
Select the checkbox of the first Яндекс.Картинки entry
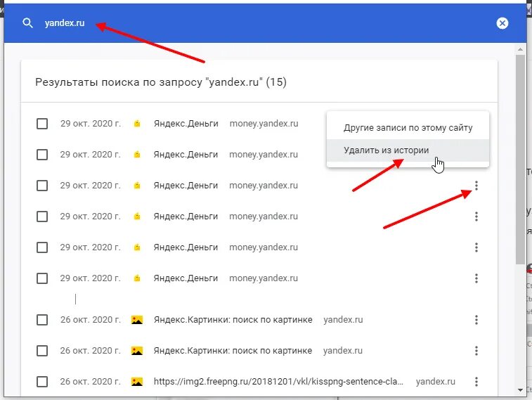coord(42,320)
